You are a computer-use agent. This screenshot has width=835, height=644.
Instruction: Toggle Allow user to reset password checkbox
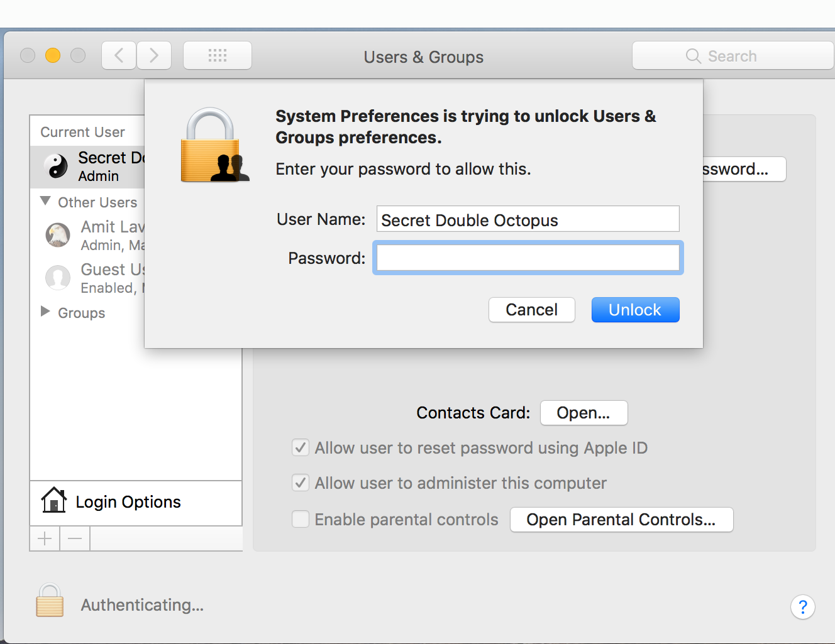tap(301, 447)
